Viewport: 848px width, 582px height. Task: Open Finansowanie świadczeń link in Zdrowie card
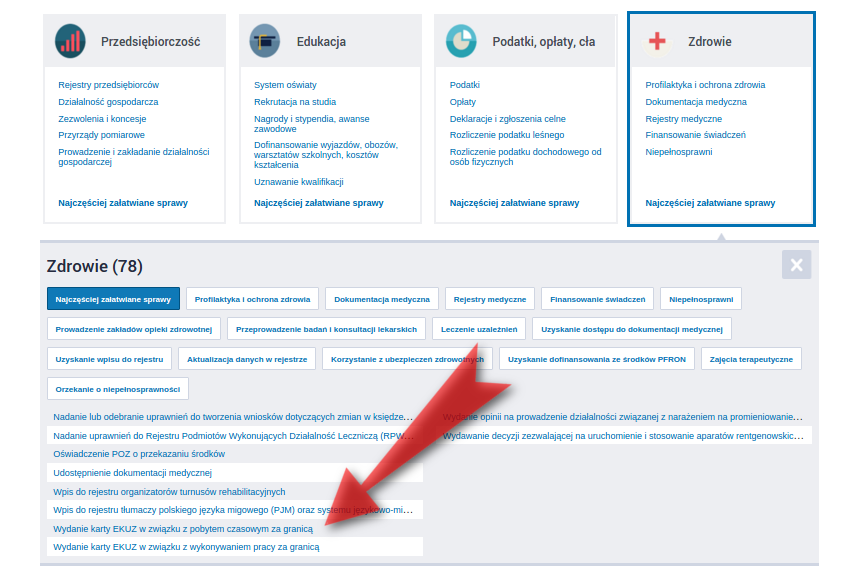[695, 135]
